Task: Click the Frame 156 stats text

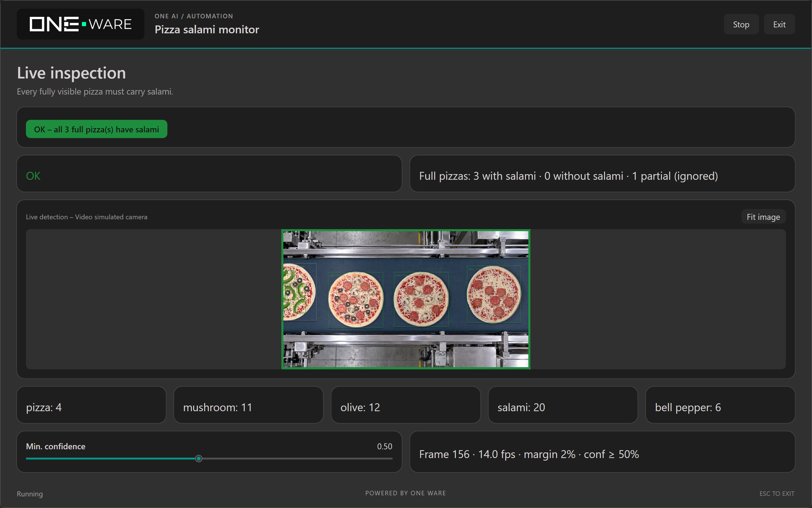Action: [529, 454]
